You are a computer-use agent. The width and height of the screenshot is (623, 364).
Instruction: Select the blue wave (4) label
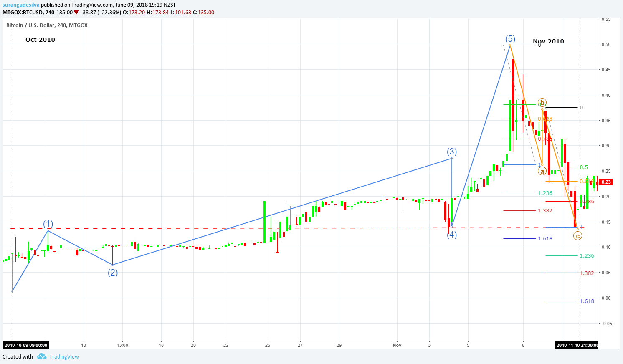[452, 235]
